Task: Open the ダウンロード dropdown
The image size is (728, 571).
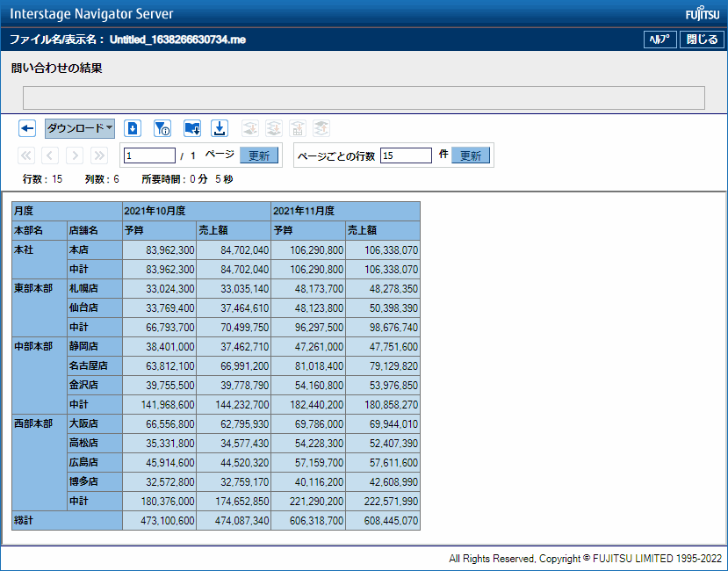Action: click(x=80, y=128)
